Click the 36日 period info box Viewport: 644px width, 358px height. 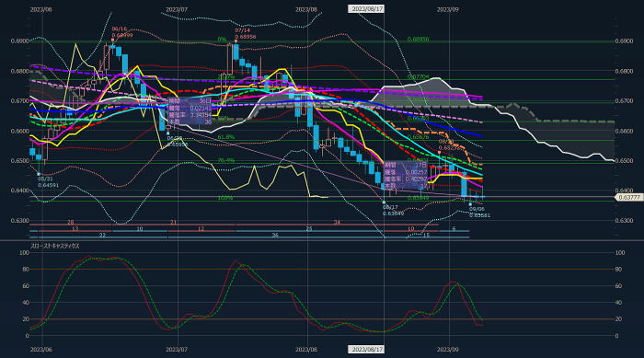[190, 111]
